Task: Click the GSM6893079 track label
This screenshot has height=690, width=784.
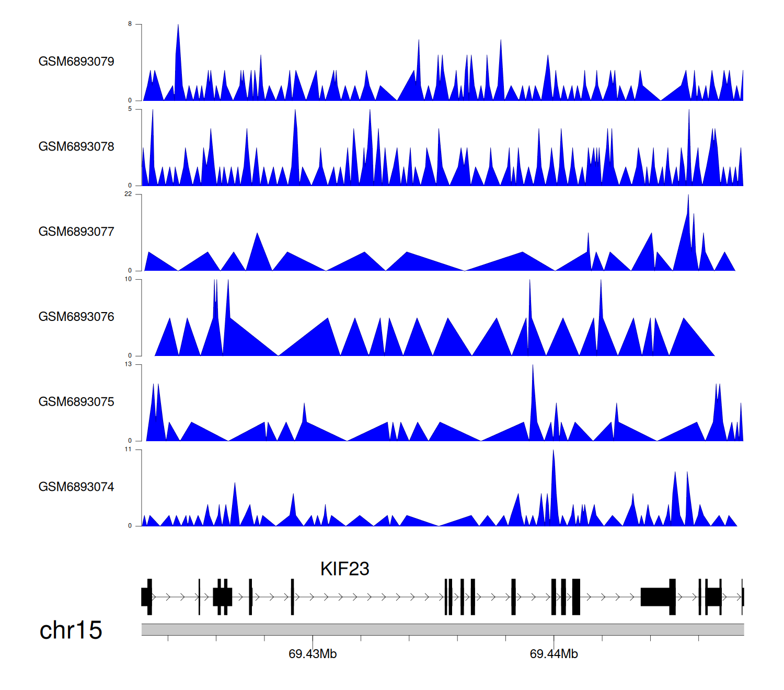Action: [76, 62]
